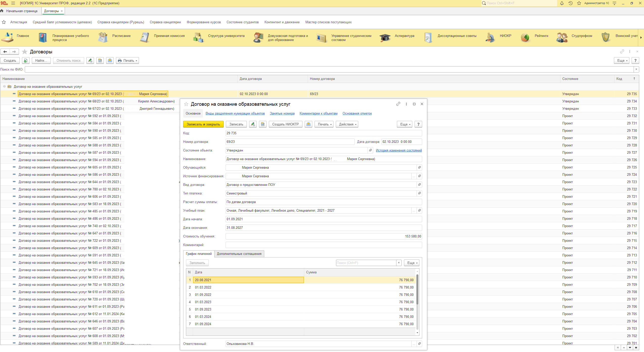
Task: Open Печать dropdown in contract dialog
Action: click(x=324, y=124)
